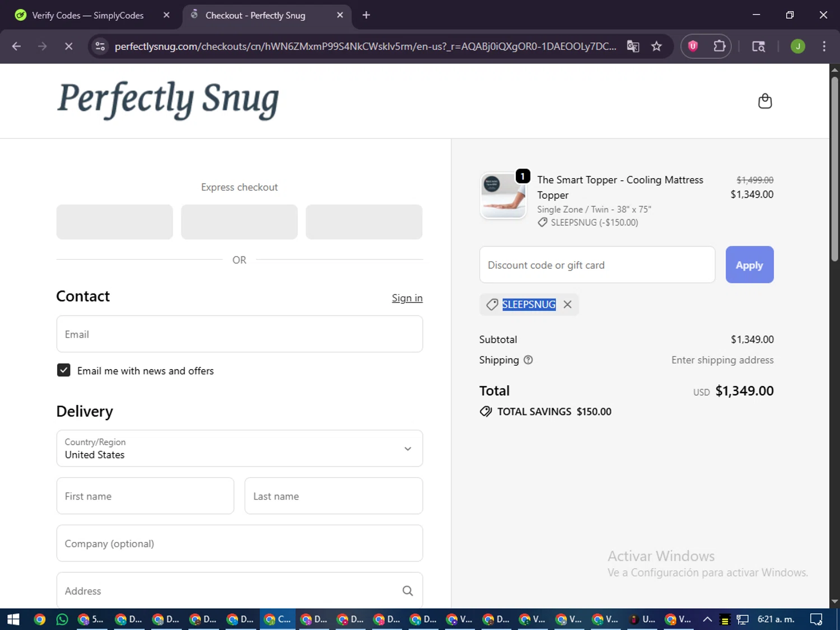Open the green J profile avatar
This screenshot has width=840, height=630.
(797, 46)
